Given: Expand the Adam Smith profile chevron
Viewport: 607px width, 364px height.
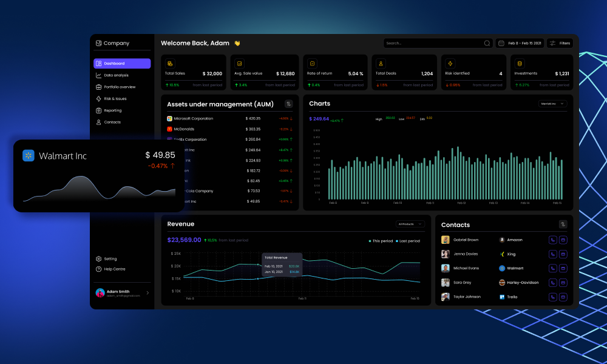Looking at the screenshot, I should tap(148, 293).
